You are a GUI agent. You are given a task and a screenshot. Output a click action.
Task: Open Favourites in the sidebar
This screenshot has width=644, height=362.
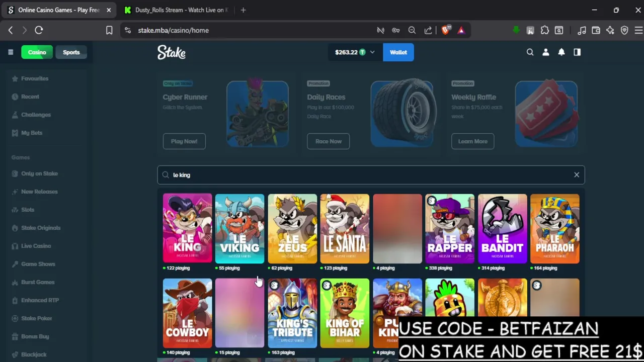(35, 78)
